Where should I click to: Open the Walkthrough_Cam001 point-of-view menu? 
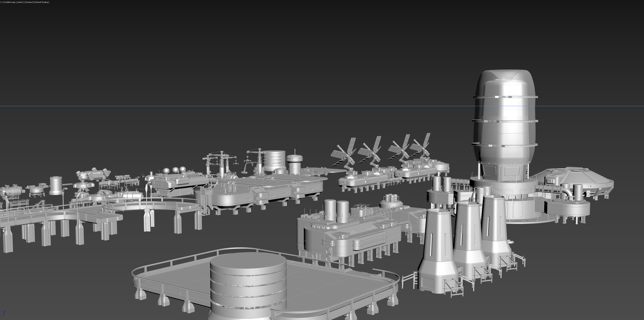tap(14, 2)
